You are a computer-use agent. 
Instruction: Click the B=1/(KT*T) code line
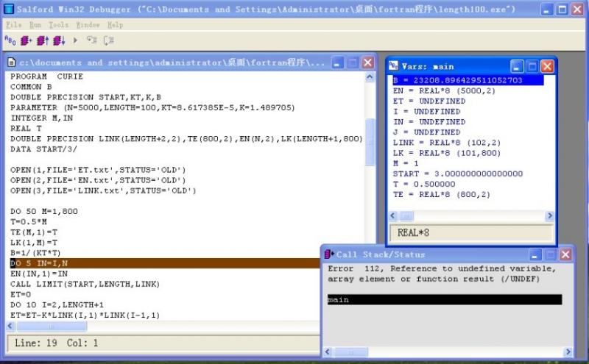pyautogui.click(x=35, y=253)
